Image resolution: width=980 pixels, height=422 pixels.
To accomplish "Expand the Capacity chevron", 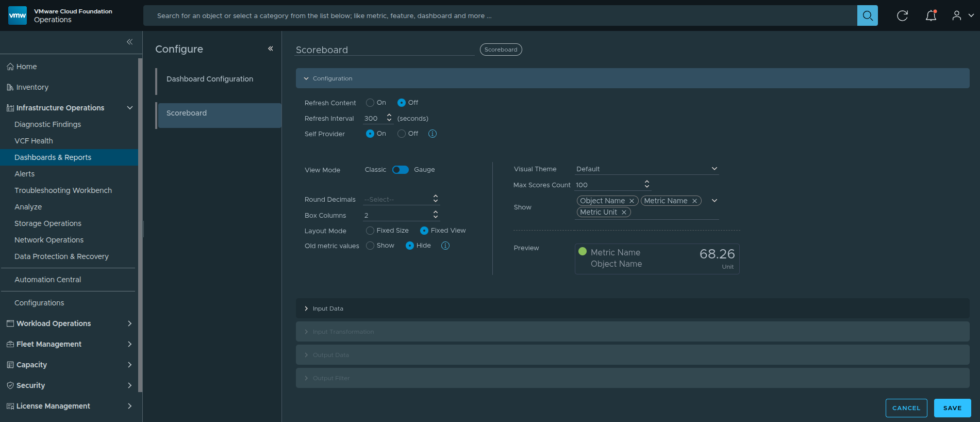I will [130, 365].
